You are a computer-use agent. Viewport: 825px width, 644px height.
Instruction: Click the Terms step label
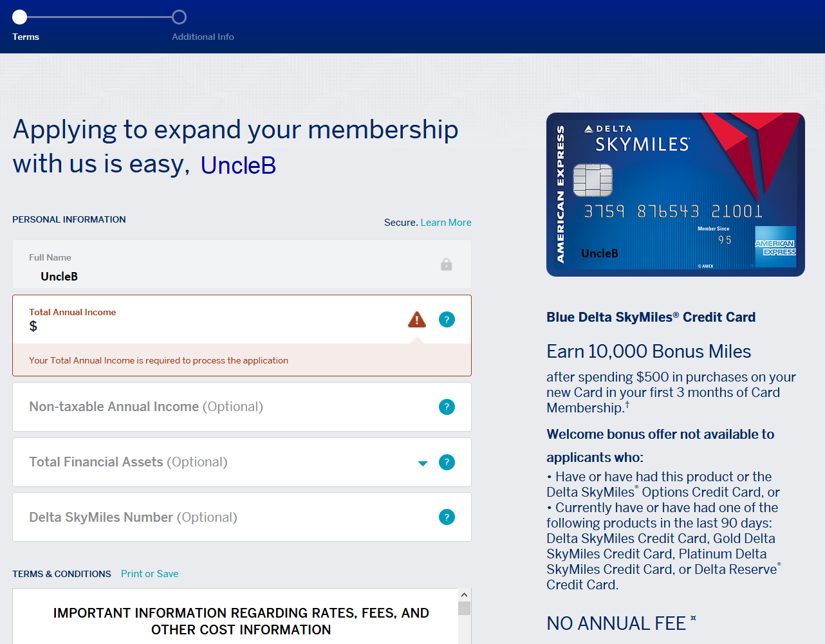tap(25, 37)
